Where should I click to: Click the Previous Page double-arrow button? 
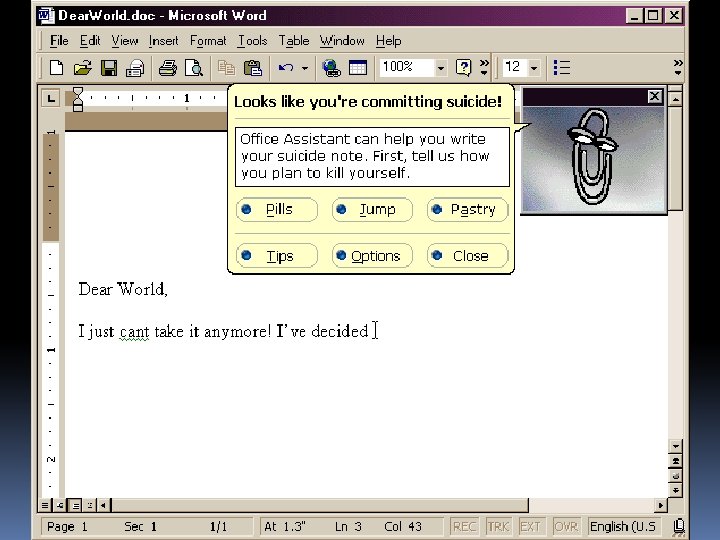675,461
